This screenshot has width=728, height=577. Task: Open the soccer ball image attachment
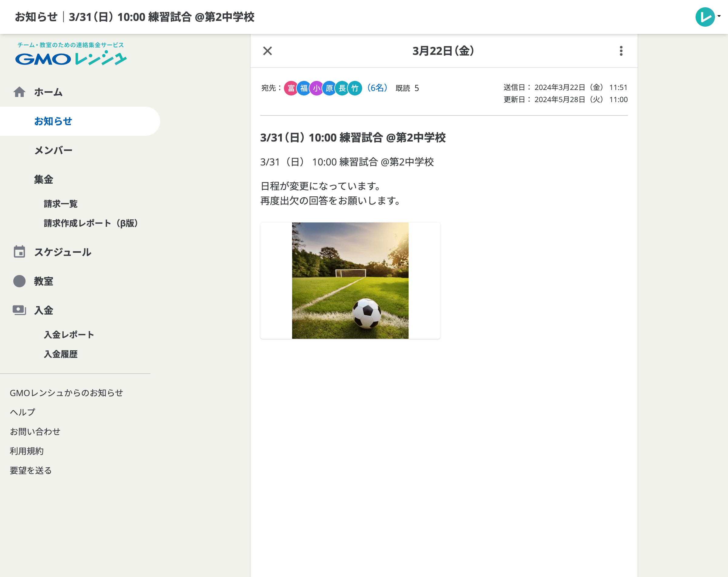(350, 279)
